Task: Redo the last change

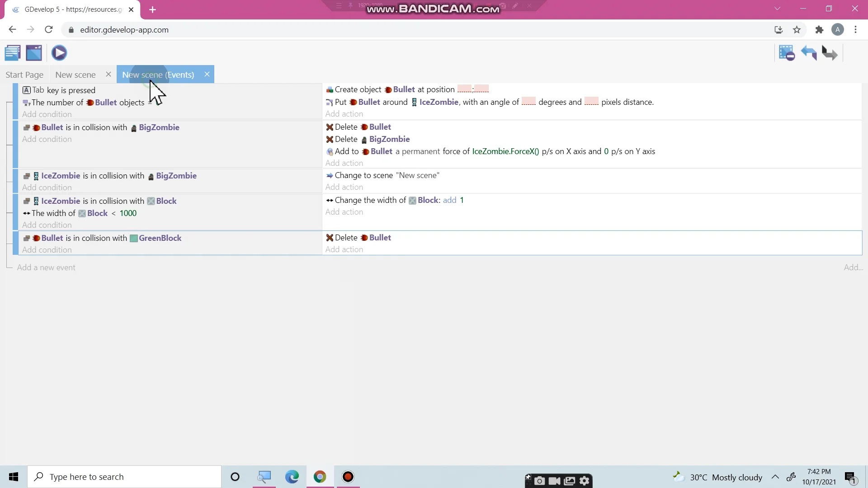Action: pos(830,53)
